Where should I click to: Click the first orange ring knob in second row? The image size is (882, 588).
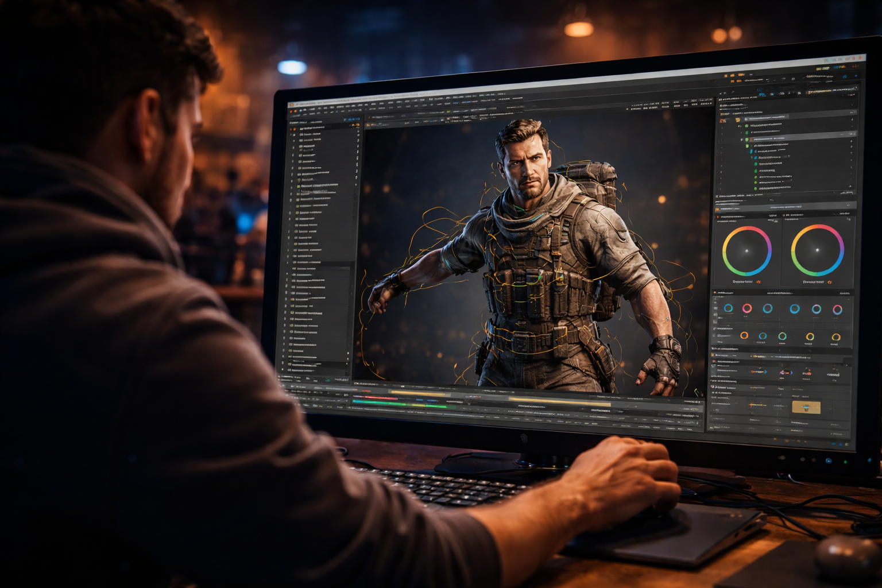click(x=744, y=335)
